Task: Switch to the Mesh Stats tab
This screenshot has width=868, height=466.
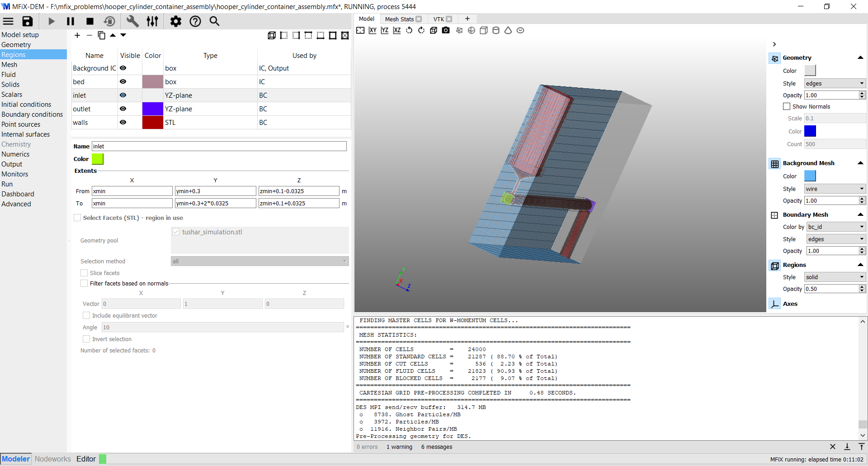Action: click(x=399, y=19)
